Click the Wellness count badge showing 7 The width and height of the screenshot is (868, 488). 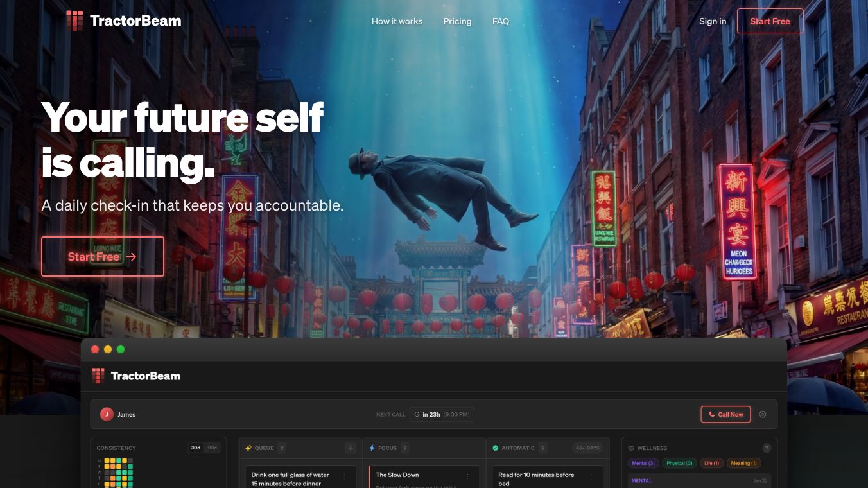tap(767, 448)
